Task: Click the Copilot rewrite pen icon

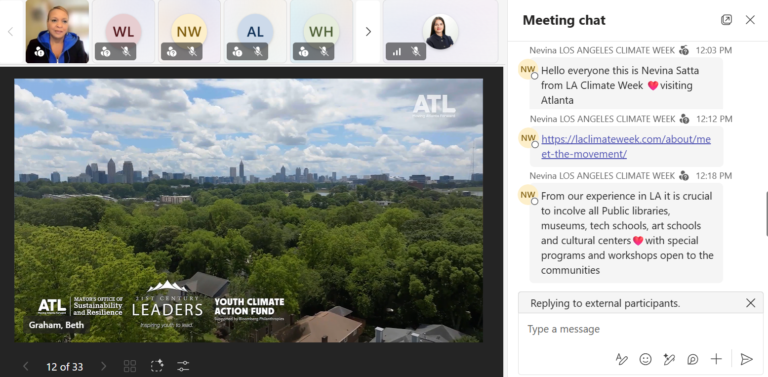Action: coord(669,359)
